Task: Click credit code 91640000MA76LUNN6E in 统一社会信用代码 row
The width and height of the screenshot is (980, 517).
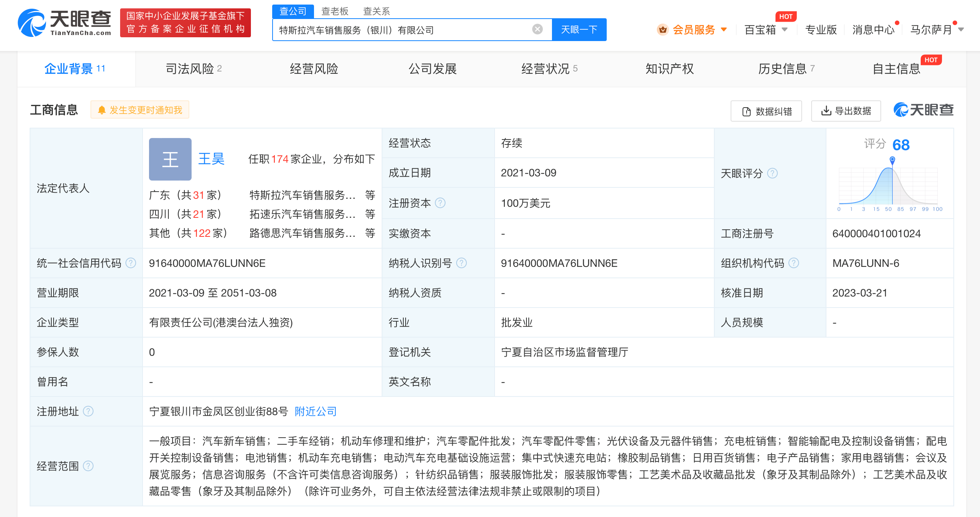Action: [x=207, y=263]
